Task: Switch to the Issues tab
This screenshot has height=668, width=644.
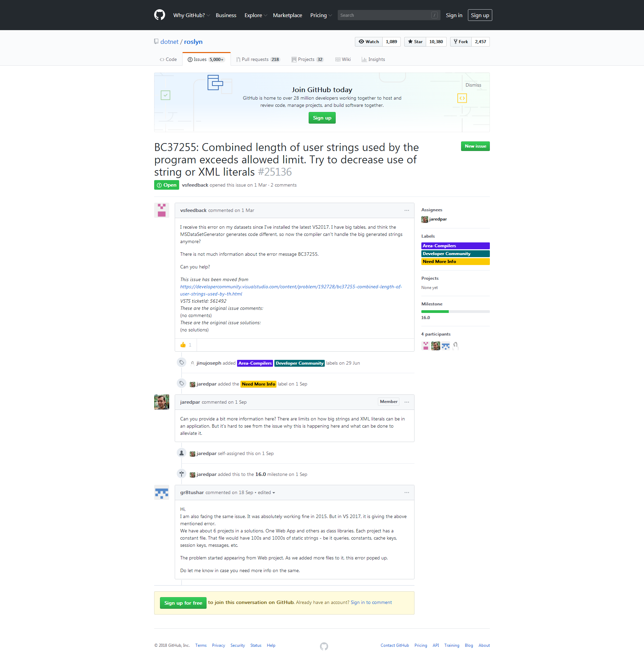Action: point(206,59)
